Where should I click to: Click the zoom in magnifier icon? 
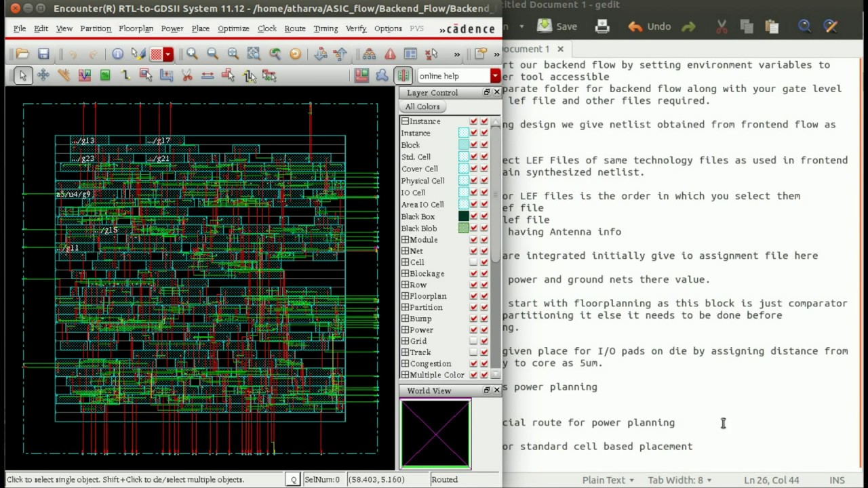click(x=192, y=54)
